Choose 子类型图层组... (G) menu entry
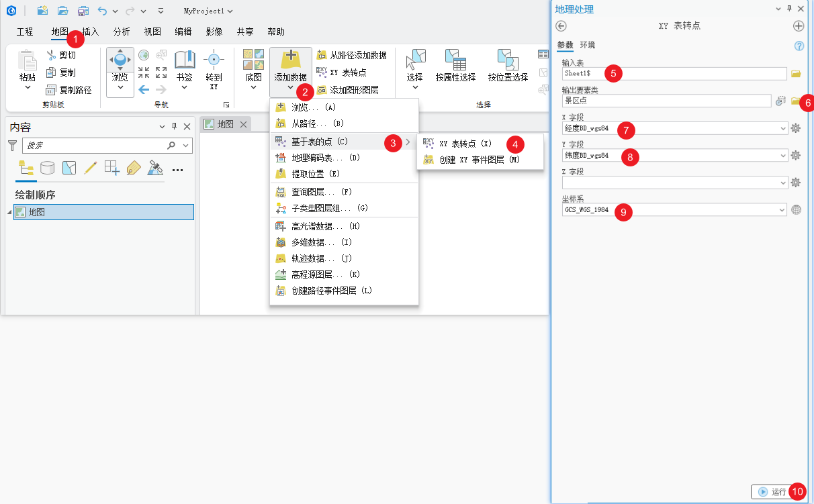This screenshot has width=814, height=504. 344,208
